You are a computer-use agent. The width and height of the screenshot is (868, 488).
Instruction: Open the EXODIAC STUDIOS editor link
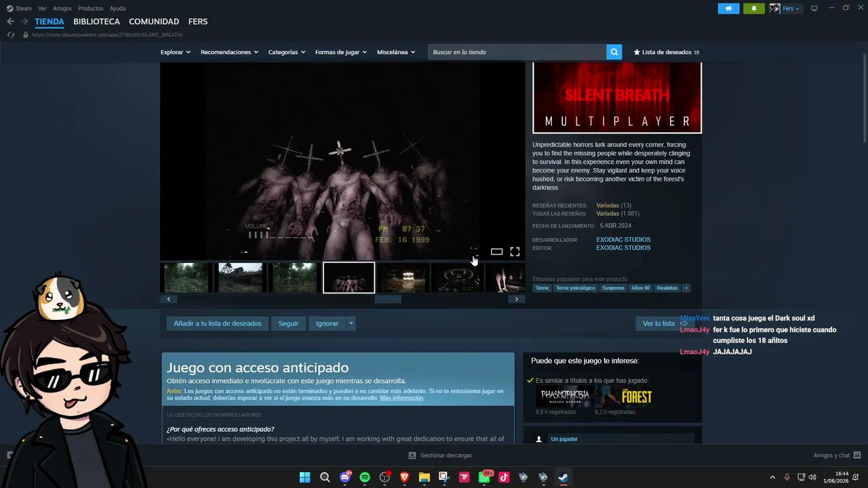click(x=623, y=248)
